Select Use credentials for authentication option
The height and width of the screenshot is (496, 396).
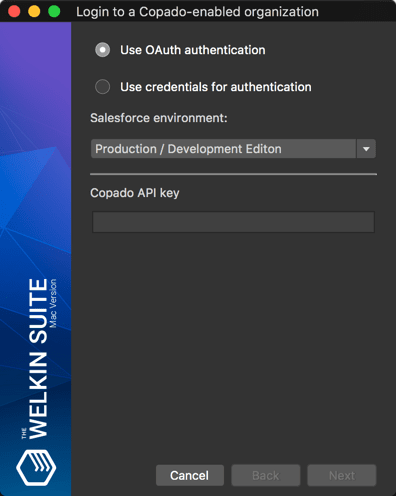point(103,87)
